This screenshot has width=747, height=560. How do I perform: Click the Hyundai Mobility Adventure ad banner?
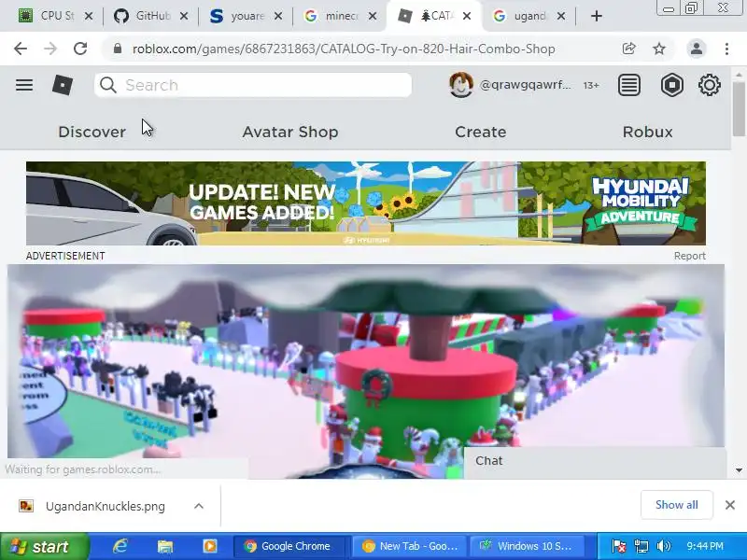pyautogui.click(x=366, y=203)
